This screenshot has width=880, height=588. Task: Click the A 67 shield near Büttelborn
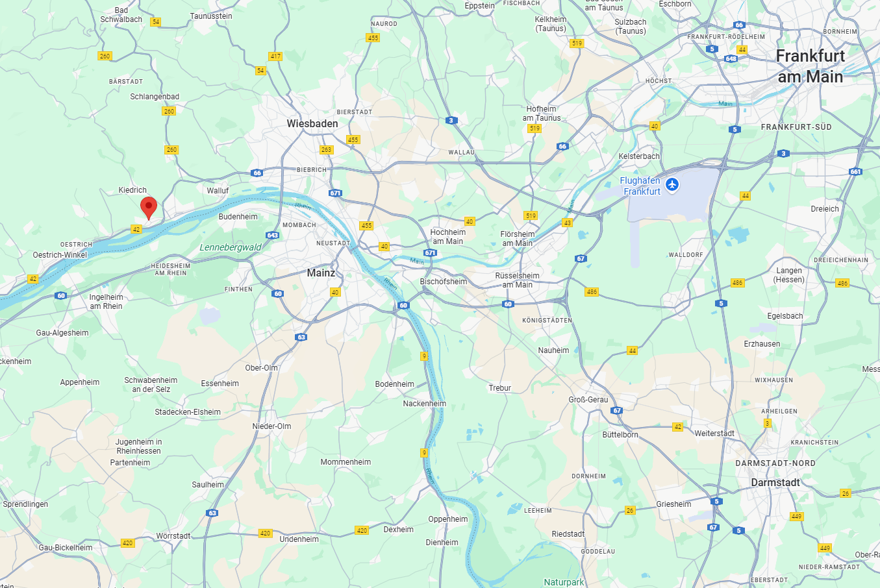(x=617, y=410)
